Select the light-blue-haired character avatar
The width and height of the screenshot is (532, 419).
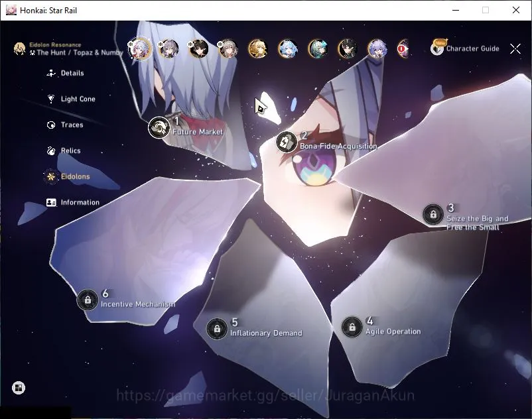pyautogui.click(x=288, y=49)
